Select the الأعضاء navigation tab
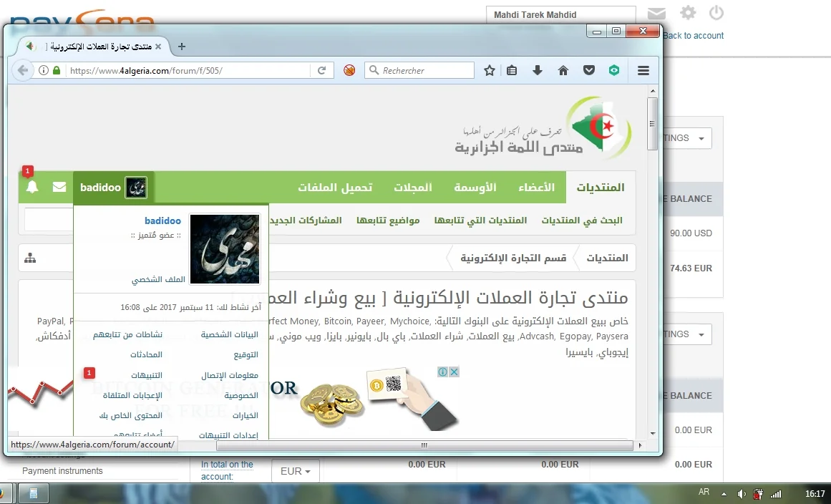This screenshot has width=831, height=504. click(x=536, y=188)
